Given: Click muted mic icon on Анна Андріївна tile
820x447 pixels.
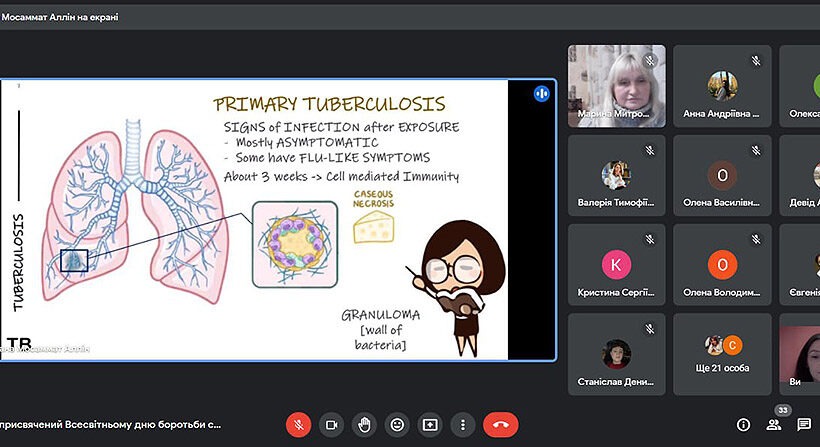Looking at the screenshot, I should (756, 61).
